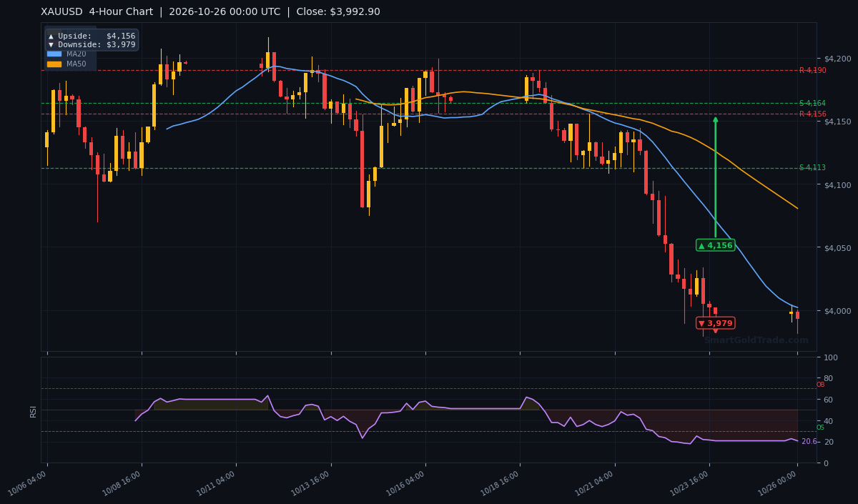Click the $4,100 price axis label

837,184
